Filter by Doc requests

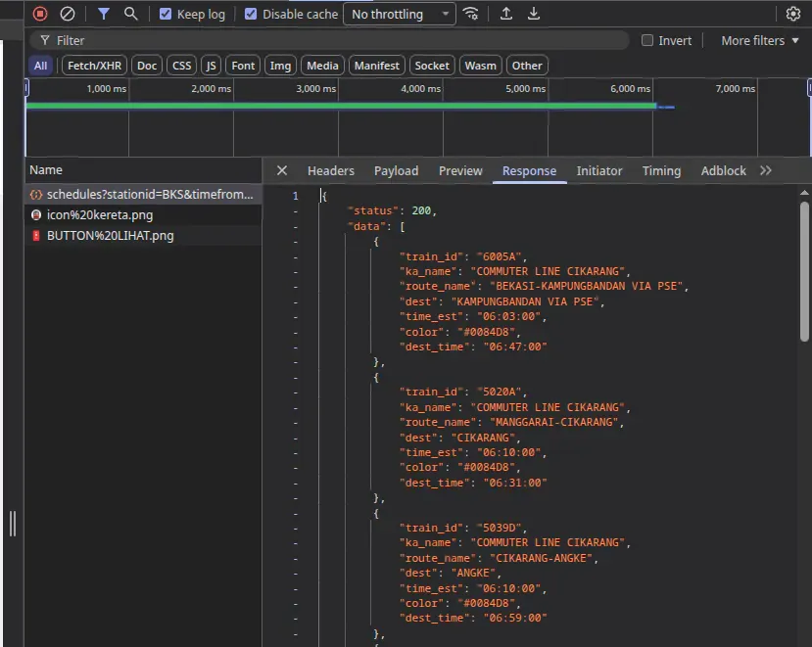click(147, 66)
